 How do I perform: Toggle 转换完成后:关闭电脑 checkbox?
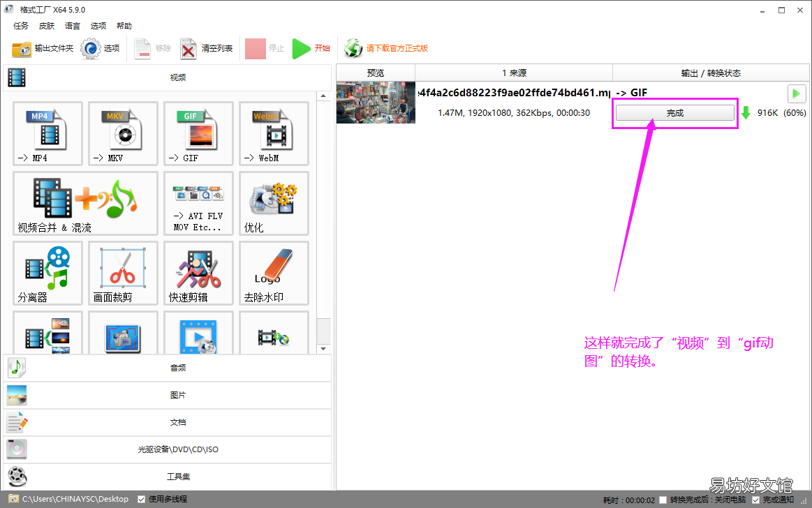tap(663, 500)
